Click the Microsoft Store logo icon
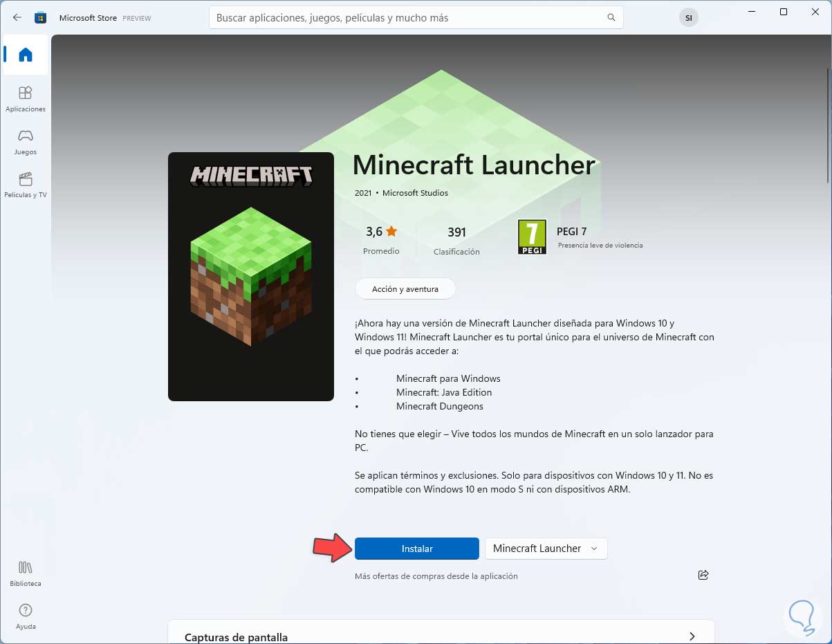 point(41,17)
